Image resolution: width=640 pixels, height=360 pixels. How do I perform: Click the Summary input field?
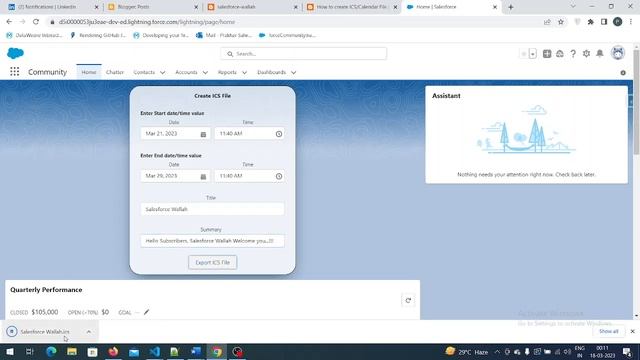(213, 241)
